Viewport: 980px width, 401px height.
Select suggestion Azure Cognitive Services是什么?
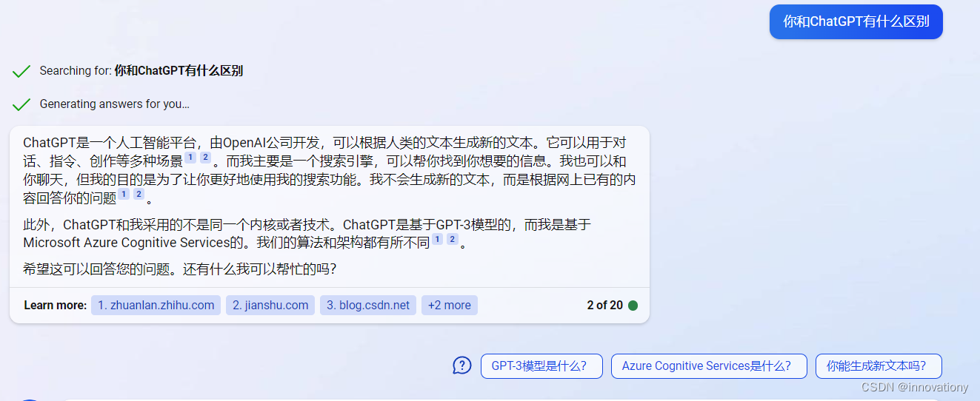[709, 366]
